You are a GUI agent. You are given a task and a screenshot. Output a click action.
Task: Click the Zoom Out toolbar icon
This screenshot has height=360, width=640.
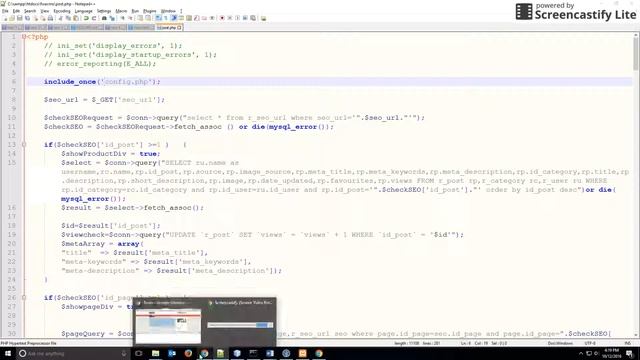(x=130, y=18)
